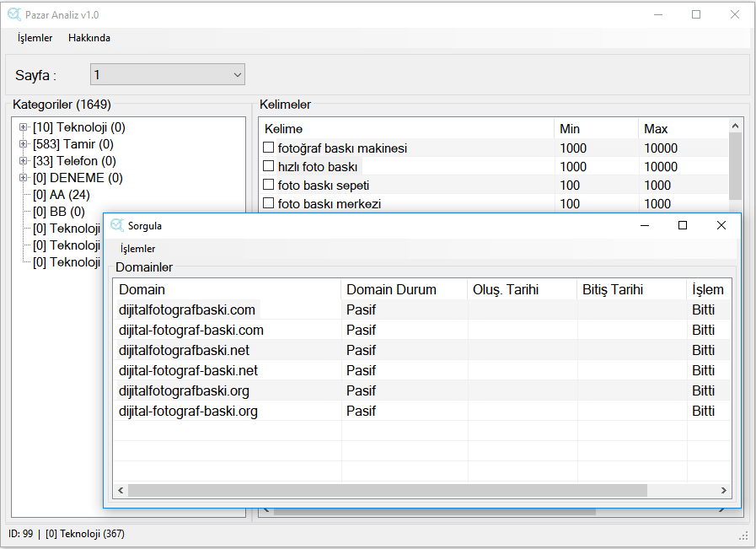This screenshot has width=756, height=549.
Task: Select the [0] BB (0) category
Action: click(59, 212)
